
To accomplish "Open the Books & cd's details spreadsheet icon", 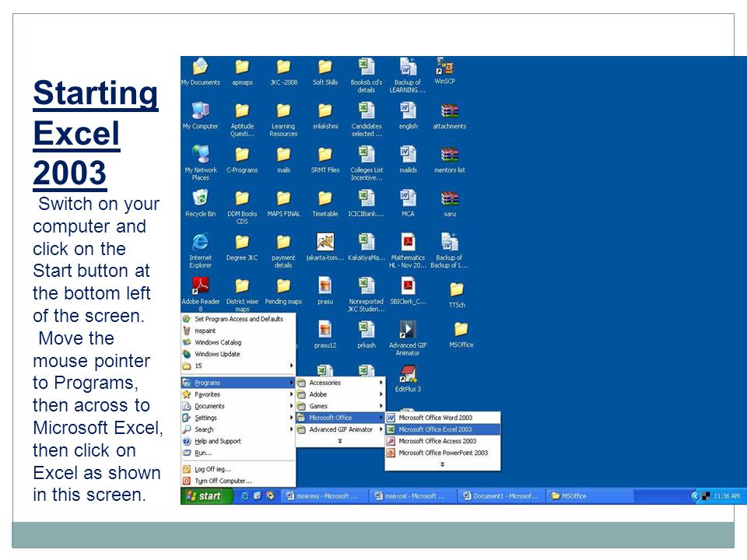I will (x=366, y=75).
